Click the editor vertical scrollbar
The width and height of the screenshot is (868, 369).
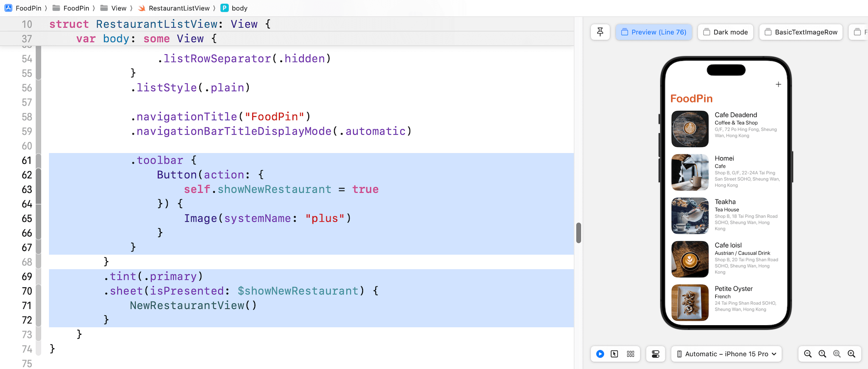pos(579,233)
